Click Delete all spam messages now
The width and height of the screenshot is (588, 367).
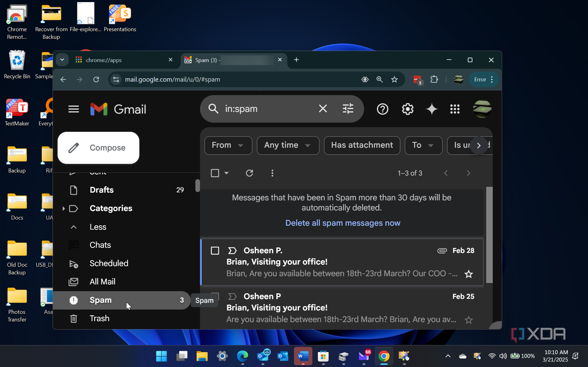[343, 223]
